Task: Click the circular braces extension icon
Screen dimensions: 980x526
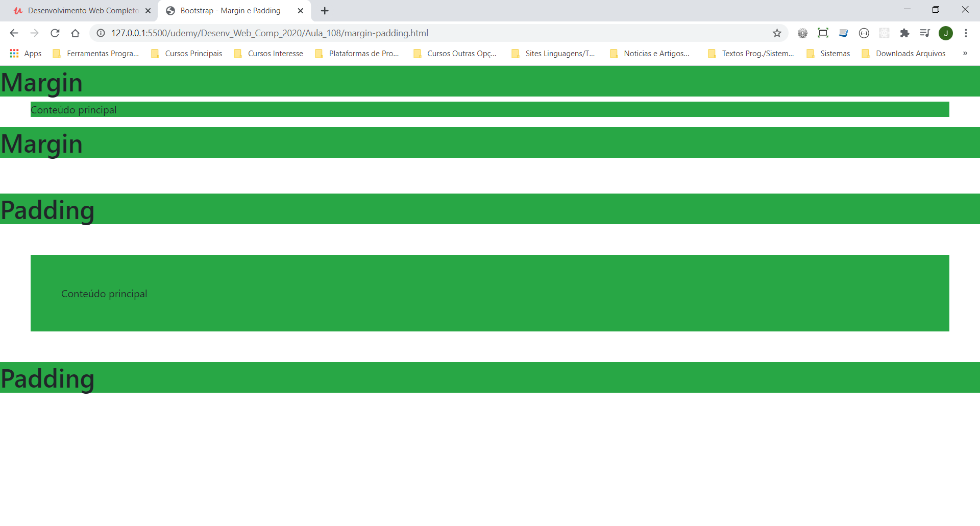Action: (864, 33)
